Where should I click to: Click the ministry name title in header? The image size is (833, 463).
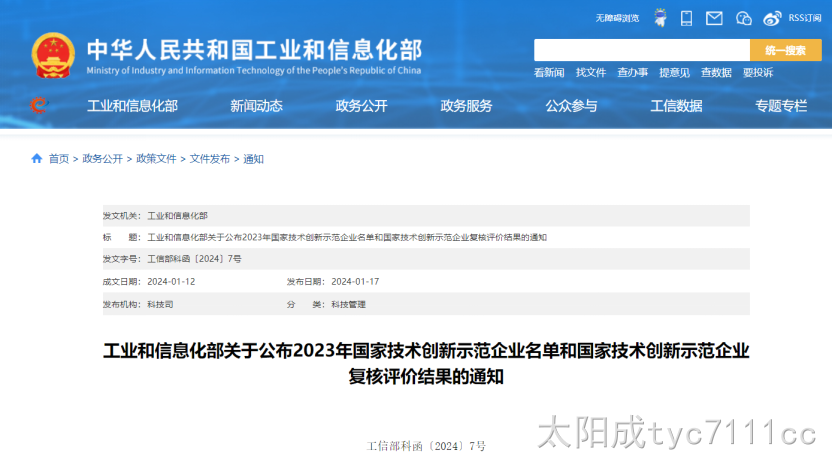pos(254,50)
